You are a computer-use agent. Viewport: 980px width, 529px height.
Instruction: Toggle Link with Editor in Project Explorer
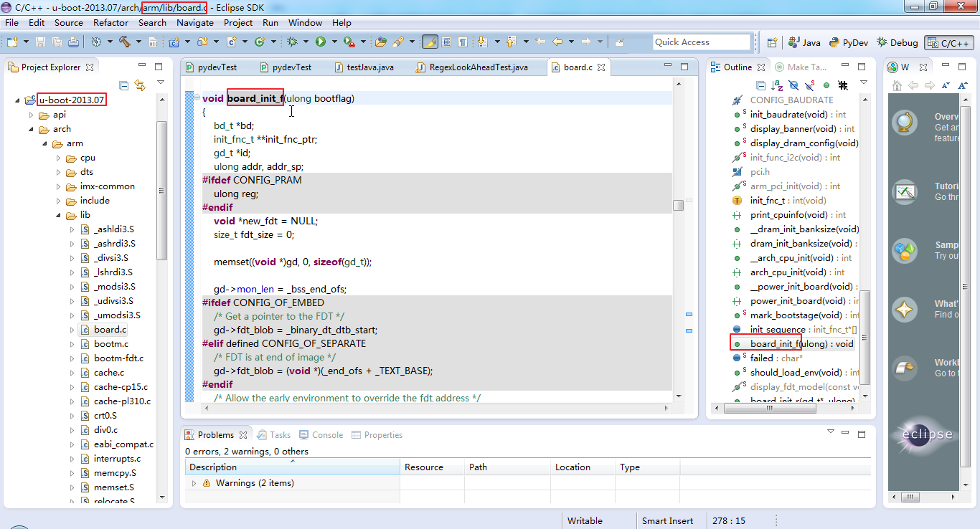(140, 85)
